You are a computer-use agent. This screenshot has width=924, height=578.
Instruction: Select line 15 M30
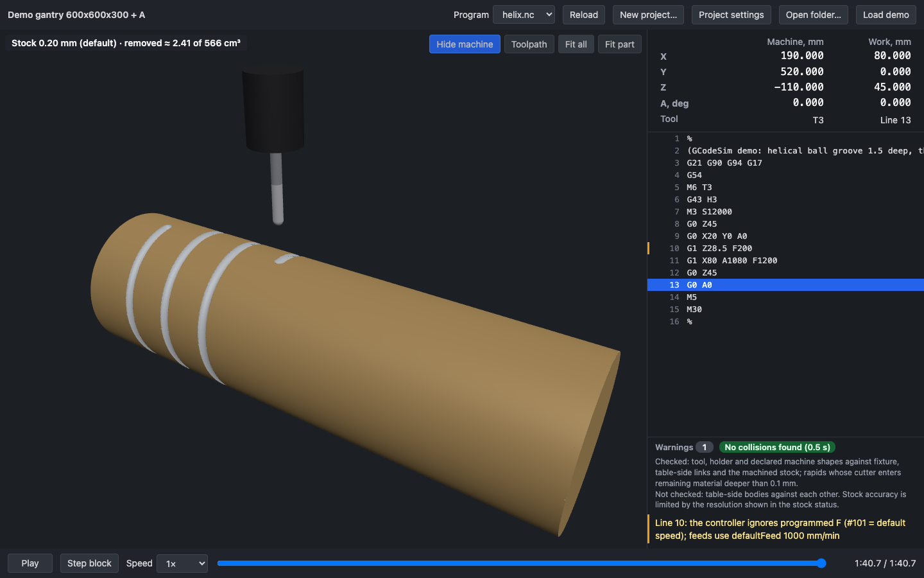(x=785, y=310)
